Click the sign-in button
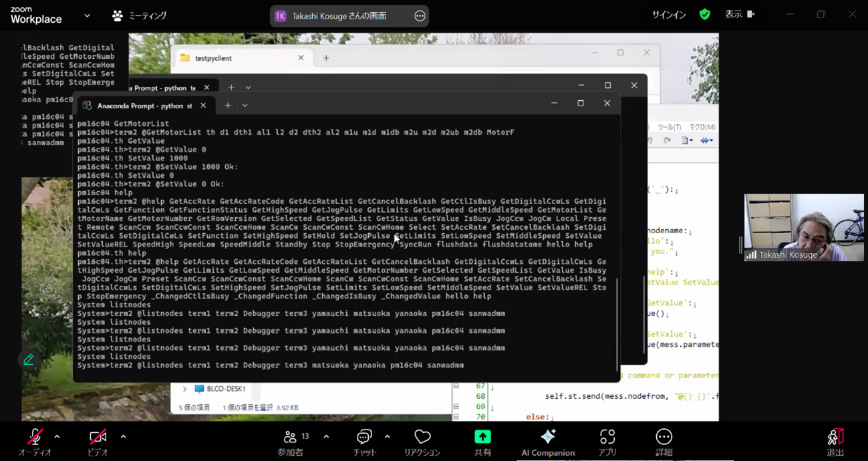 click(669, 15)
